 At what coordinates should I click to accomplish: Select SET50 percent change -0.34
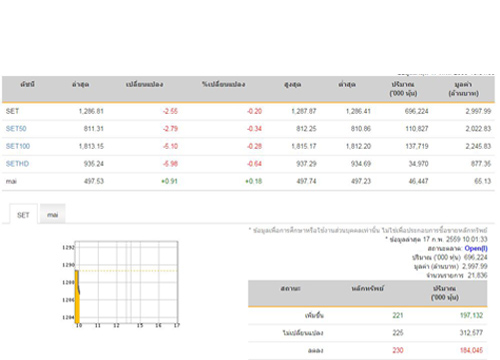254,129
